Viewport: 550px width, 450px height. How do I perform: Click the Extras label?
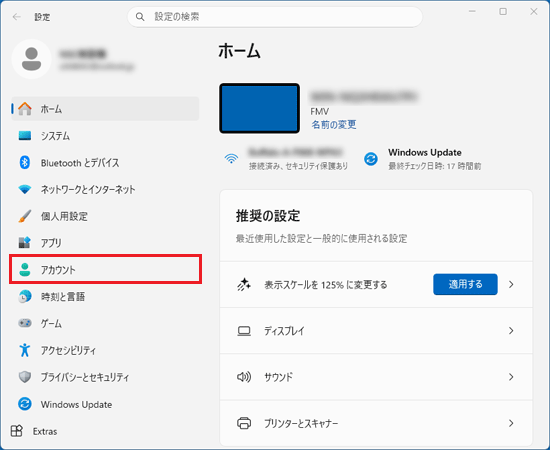pos(45,431)
